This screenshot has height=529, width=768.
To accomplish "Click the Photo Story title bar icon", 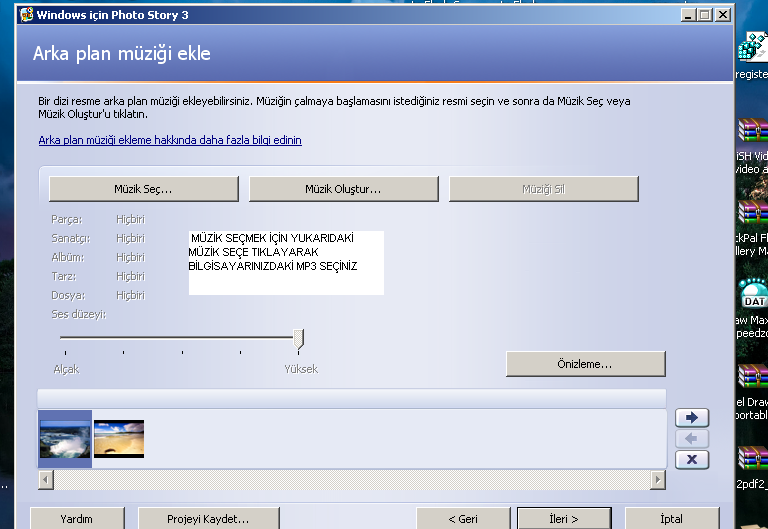I will click(x=24, y=15).
